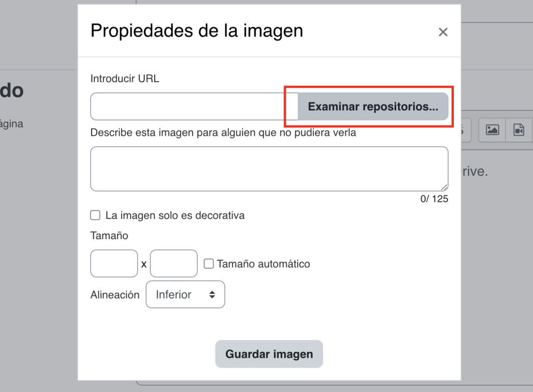Viewport: 533px width, 392px height.
Task: Select the width field under Tamaño
Action: (x=114, y=264)
